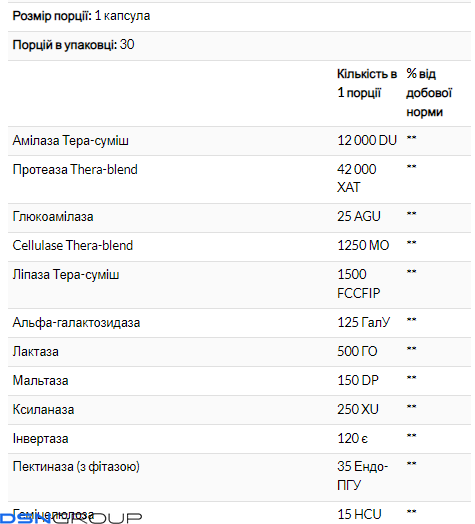475x524 pixels.
Task: Click the 1250 МО amount cell
Action: pos(363,245)
